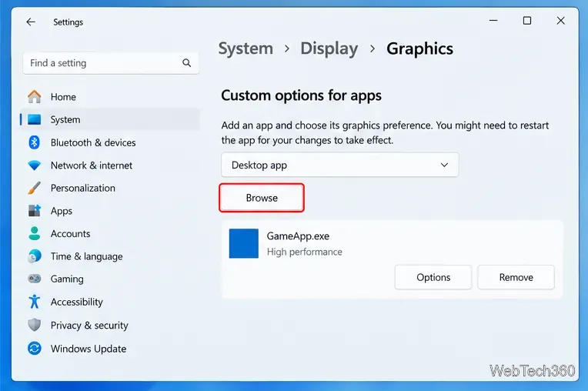Open Windows Update settings
The height and width of the screenshot is (391, 588).
[x=110, y=349]
